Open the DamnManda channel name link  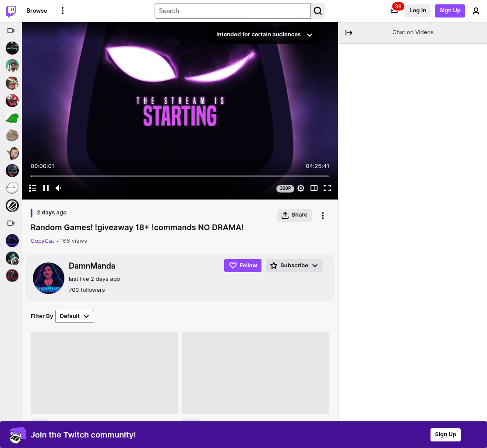[92, 266]
